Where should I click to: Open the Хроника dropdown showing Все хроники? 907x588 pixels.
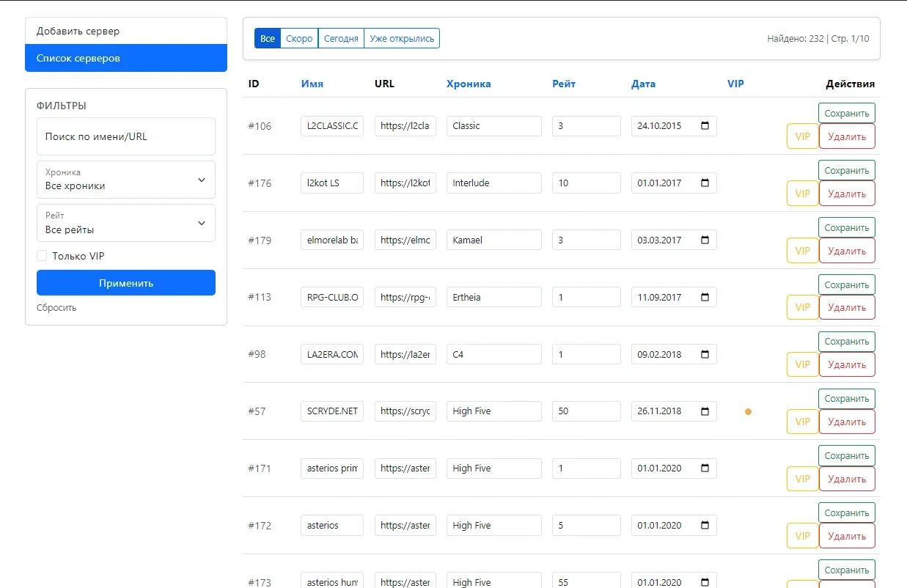[125, 180]
